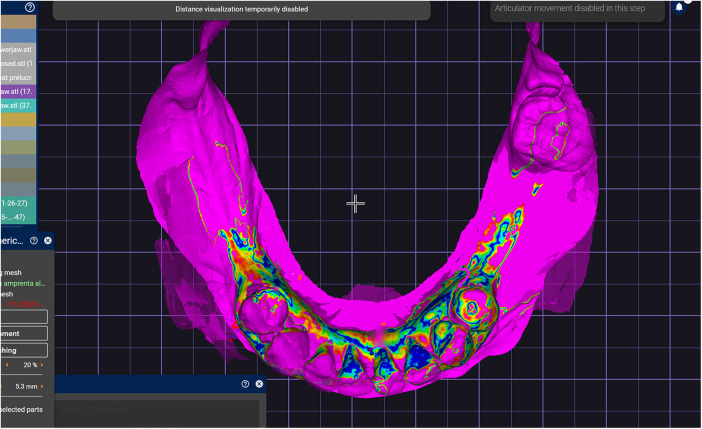Click the crosshair cursor at viewport center
This screenshot has width=702, height=429.
(x=355, y=204)
